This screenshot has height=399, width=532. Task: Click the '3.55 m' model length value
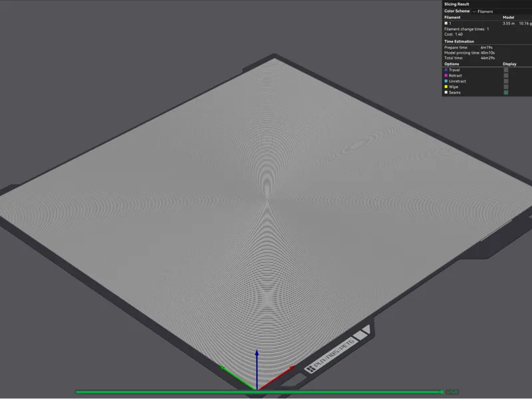click(509, 23)
